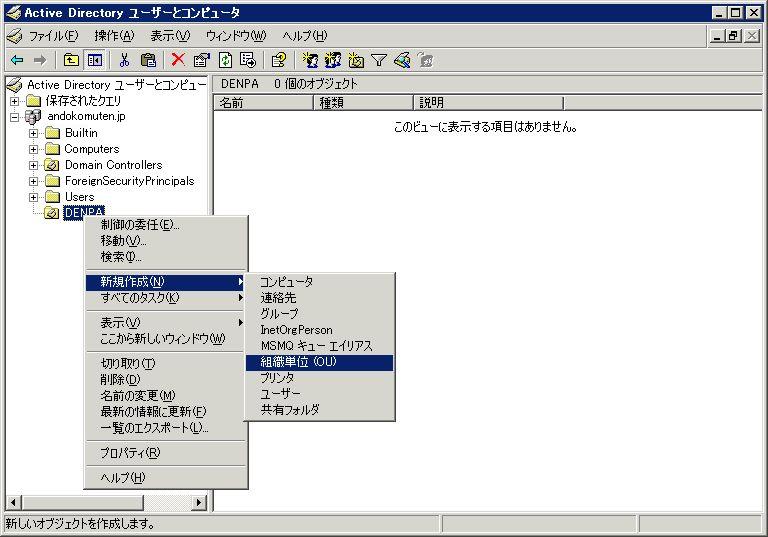Open the 表示(V) menu in menu bar
768x537 pixels.
[170, 36]
